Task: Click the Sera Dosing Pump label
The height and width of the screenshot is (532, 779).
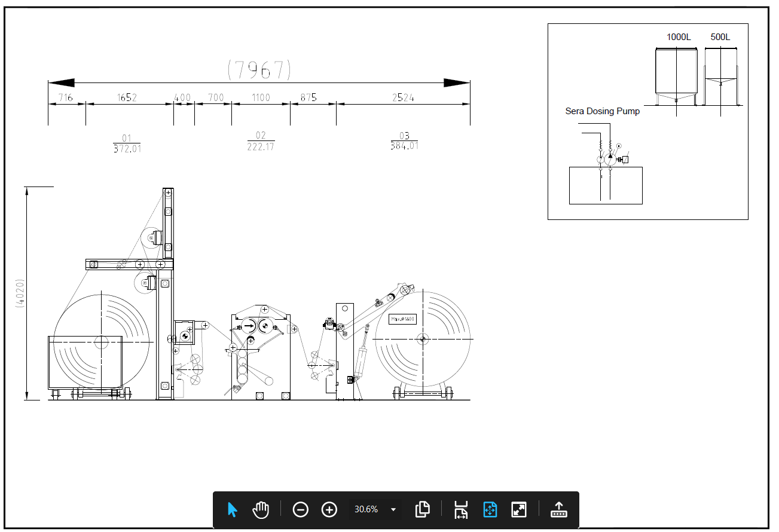Action: 602,111
